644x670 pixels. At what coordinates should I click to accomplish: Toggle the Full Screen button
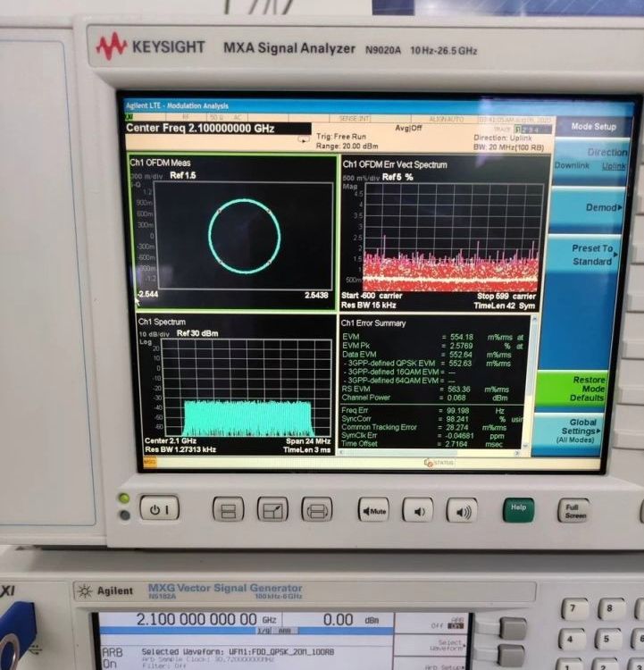573,510
